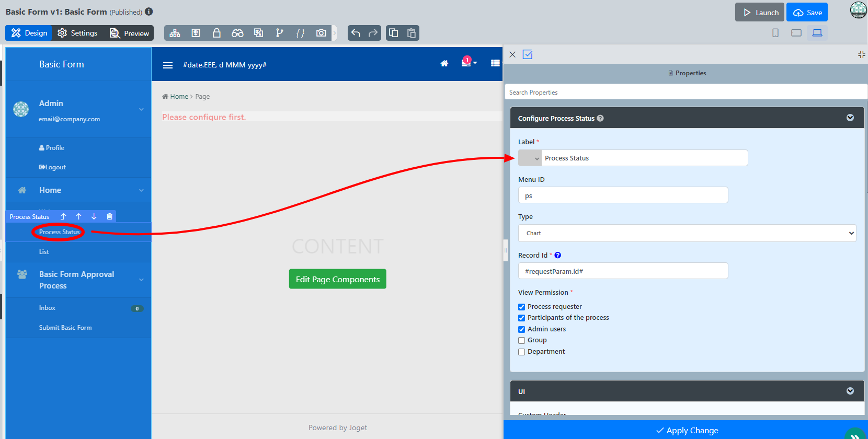This screenshot has height=439, width=868.
Task: Click the user avatar in top right
Action: point(858,10)
